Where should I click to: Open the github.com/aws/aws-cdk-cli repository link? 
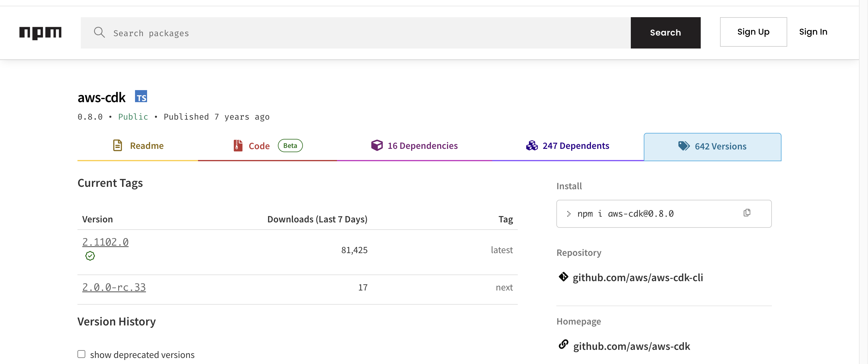coord(637,278)
